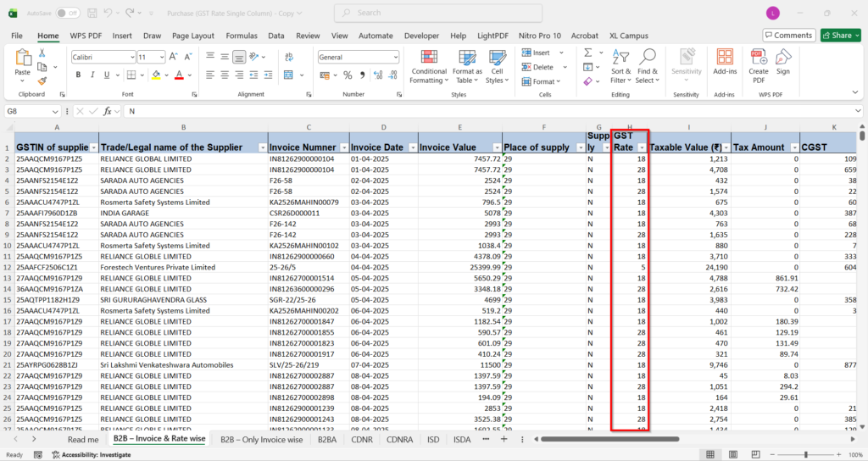Open the CDNR sheet tab
This screenshot has height=461, width=868.
tap(361, 440)
